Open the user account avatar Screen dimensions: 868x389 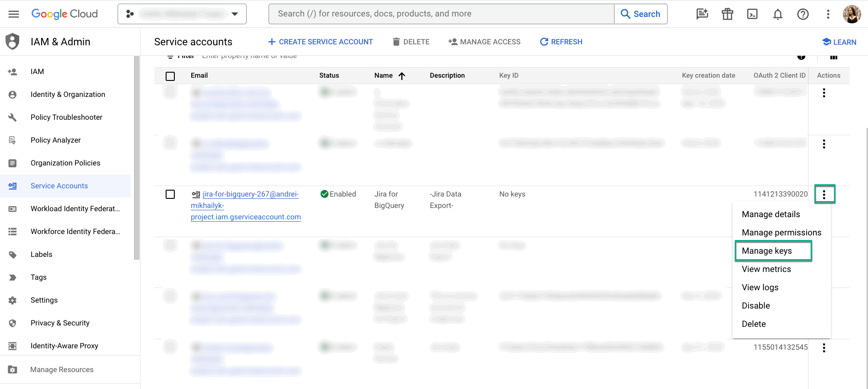click(852, 14)
